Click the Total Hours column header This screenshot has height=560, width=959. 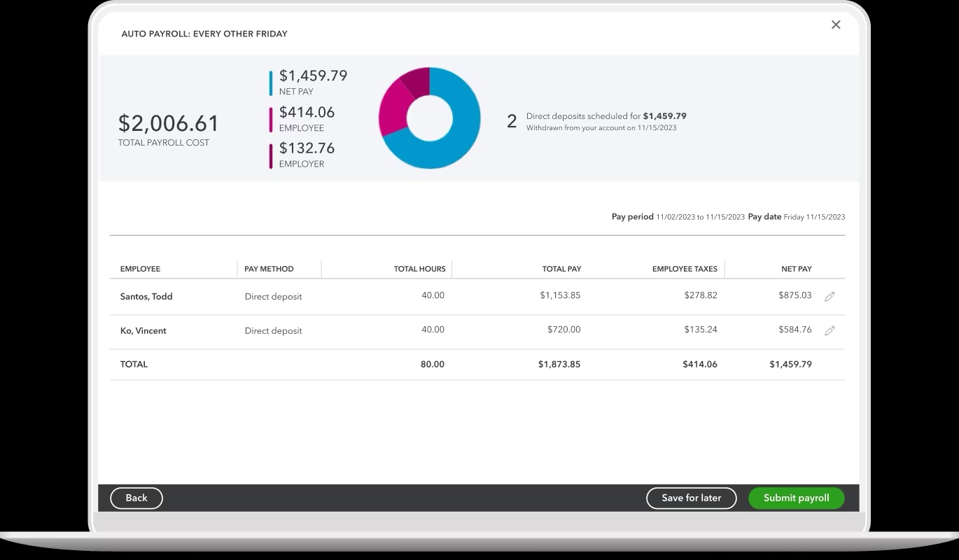(419, 269)
